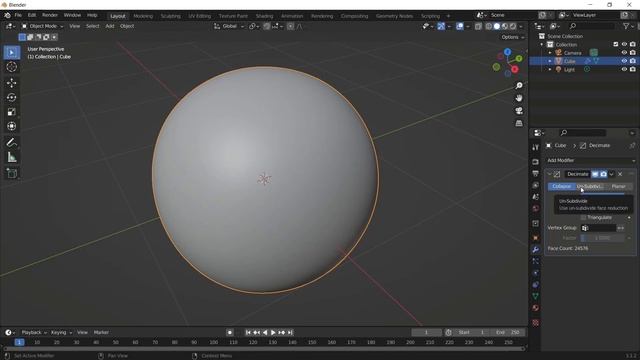Activate the 3D Cursor tool
Image resolution: width=640 pixels, height=360 pixels.
click(x=12, y=67)
